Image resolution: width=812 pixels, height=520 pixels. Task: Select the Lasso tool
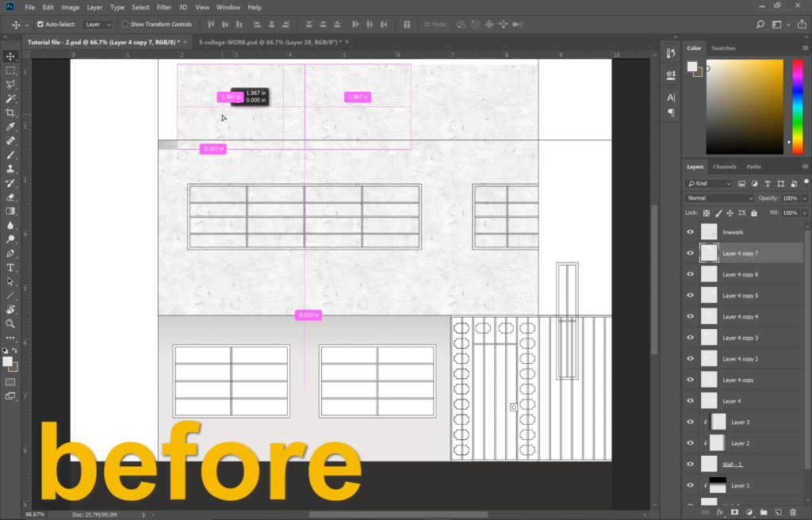(10, 84)
